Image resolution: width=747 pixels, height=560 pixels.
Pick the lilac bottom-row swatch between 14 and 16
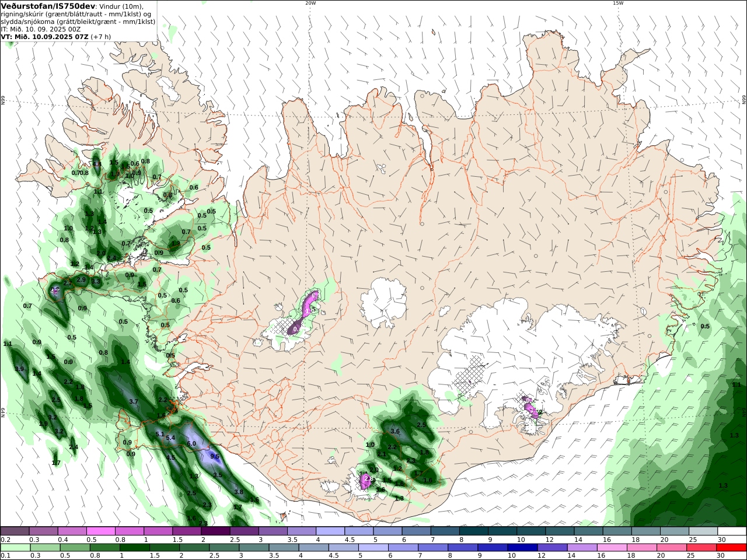tap(581, 548)
